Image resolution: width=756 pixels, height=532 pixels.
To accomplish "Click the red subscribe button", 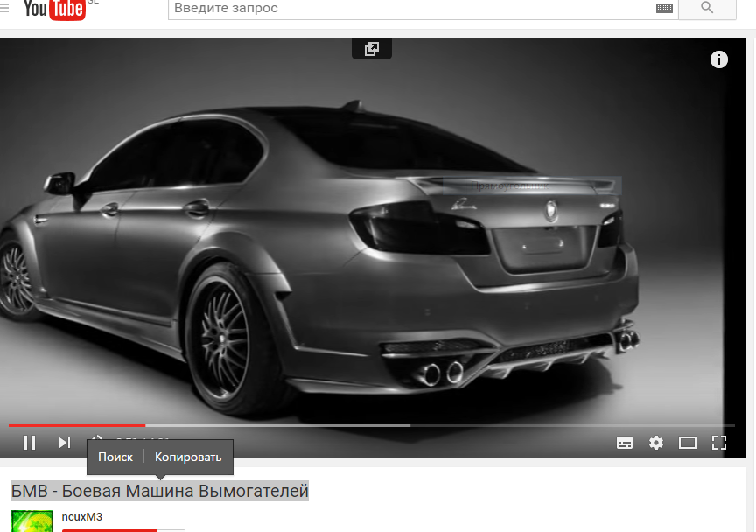I will tap(109, 530).
